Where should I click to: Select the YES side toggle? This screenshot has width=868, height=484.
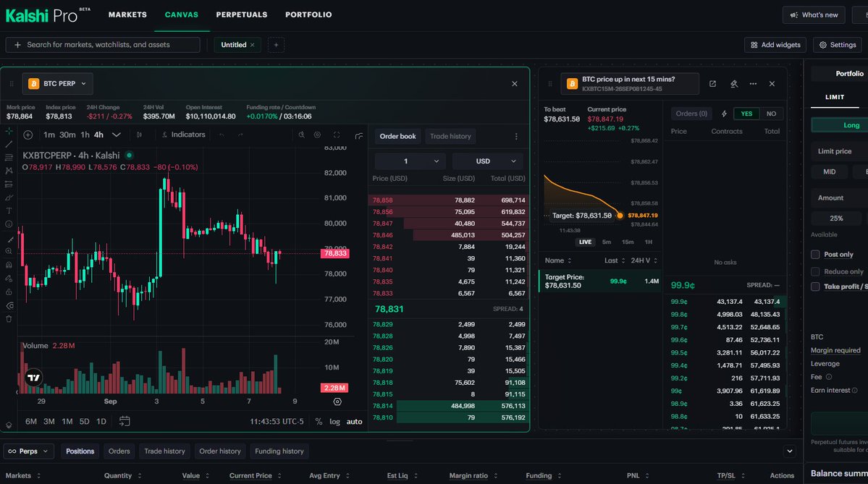coord(746,114)
